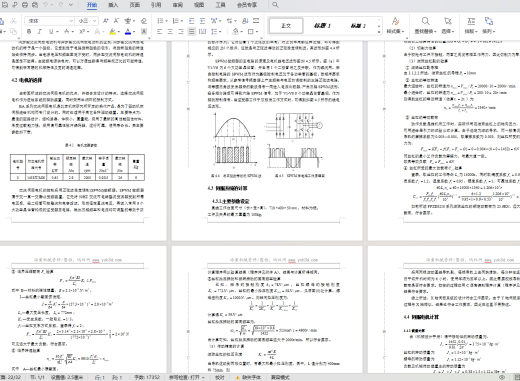Decrease font size with A- icon
The height and width of the screenshot is (381, 520).
[x=116, y=21]
